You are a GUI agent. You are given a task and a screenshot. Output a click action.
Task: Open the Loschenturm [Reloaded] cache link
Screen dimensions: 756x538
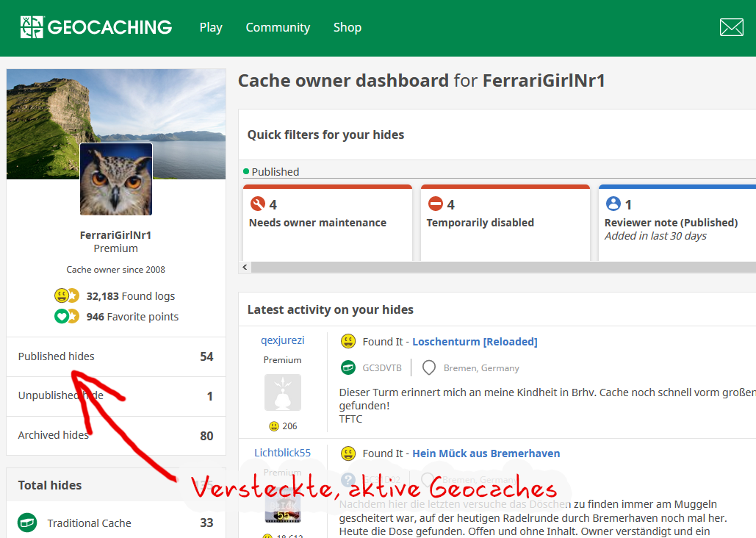click(x=475, y=342)
